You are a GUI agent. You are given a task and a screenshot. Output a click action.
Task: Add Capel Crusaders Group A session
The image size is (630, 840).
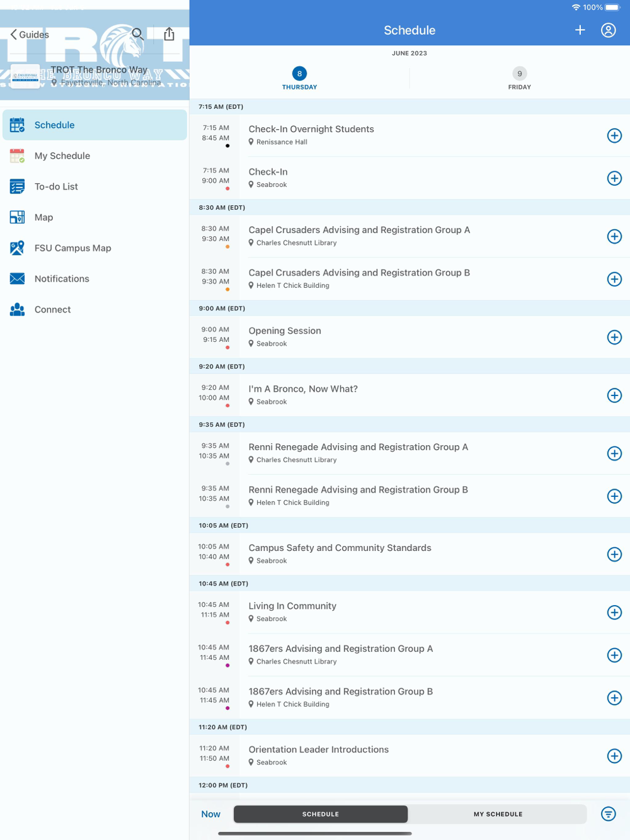[x=614, y=236]
